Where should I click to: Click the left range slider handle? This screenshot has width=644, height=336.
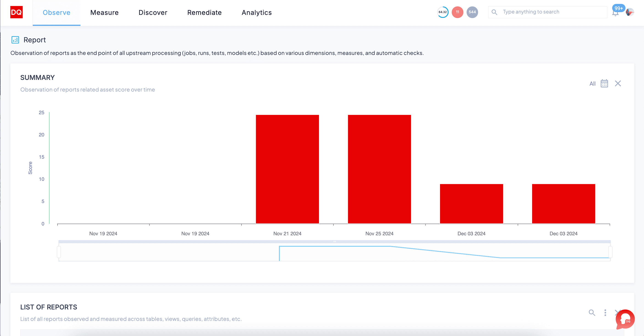59,252
